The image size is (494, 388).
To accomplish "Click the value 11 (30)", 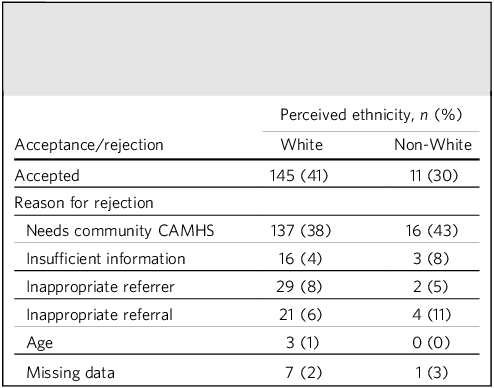I will [x=434, y=176].
